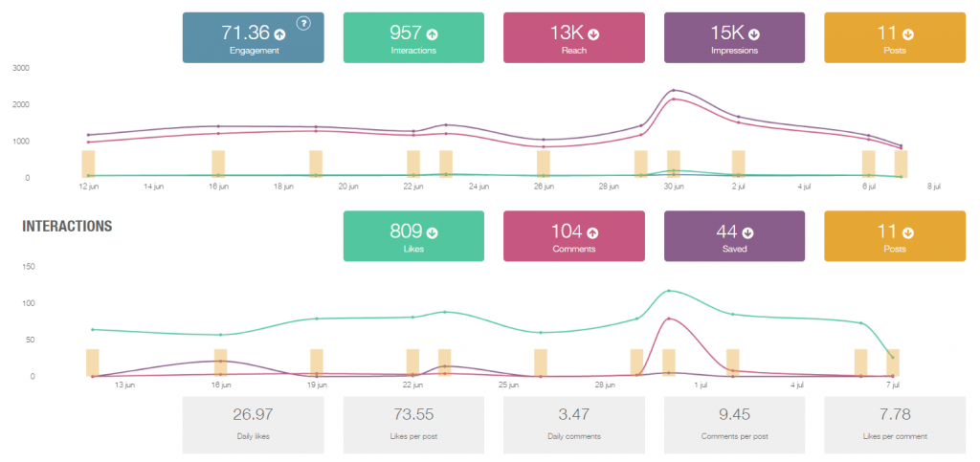980x462 pixels.
Task: Click the 30 jun post bar in top chart
Action: (x=673, y=165)
